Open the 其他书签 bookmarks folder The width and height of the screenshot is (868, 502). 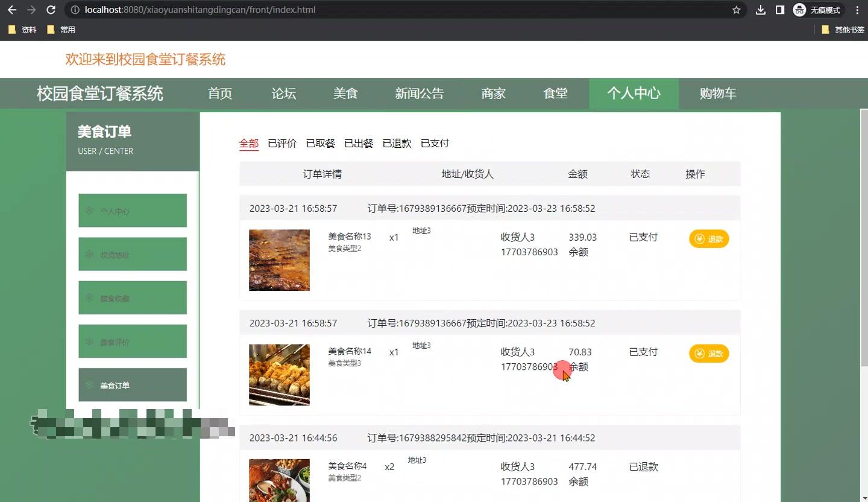pos(843,30)
